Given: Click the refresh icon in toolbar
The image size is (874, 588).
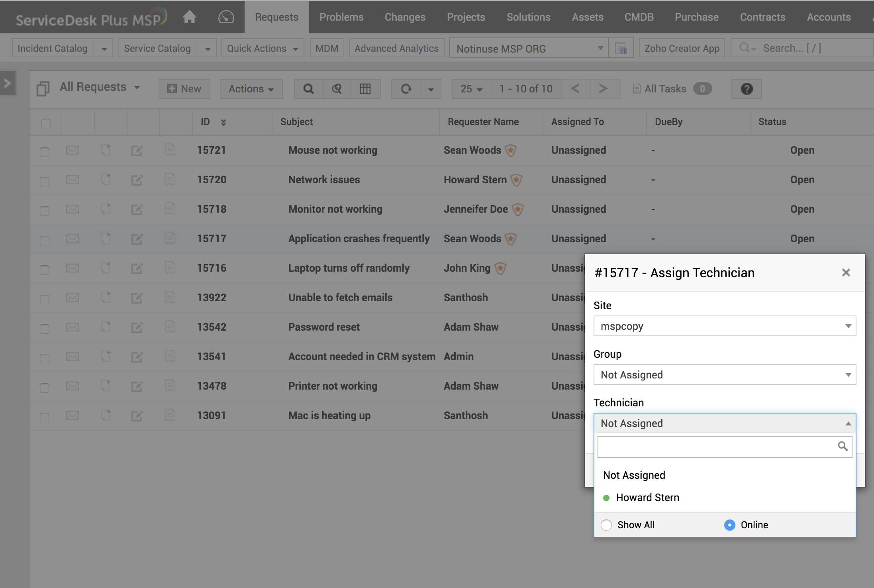Looking at the screenshot, I should [x=406, y=89].
